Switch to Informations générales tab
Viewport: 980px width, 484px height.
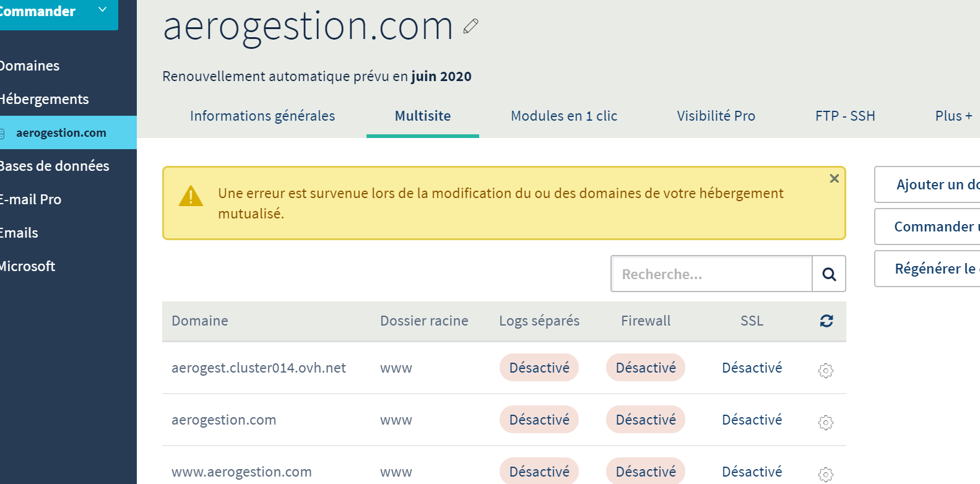(262, 116)
